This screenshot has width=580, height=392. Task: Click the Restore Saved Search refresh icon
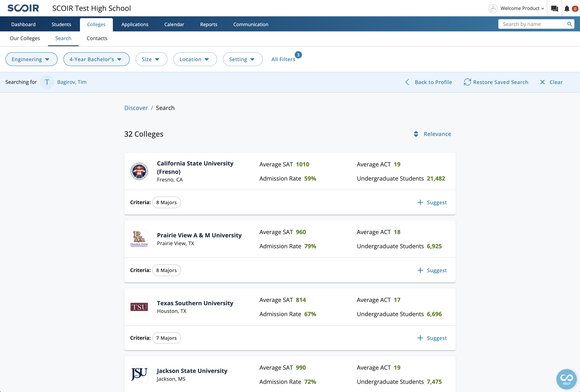pos(467,82)
